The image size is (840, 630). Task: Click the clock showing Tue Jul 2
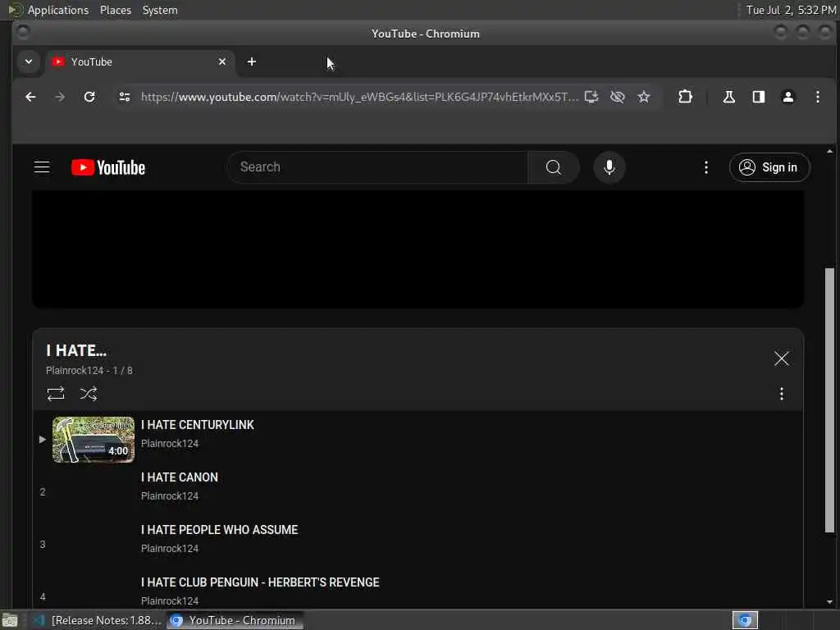coord(791,10)
